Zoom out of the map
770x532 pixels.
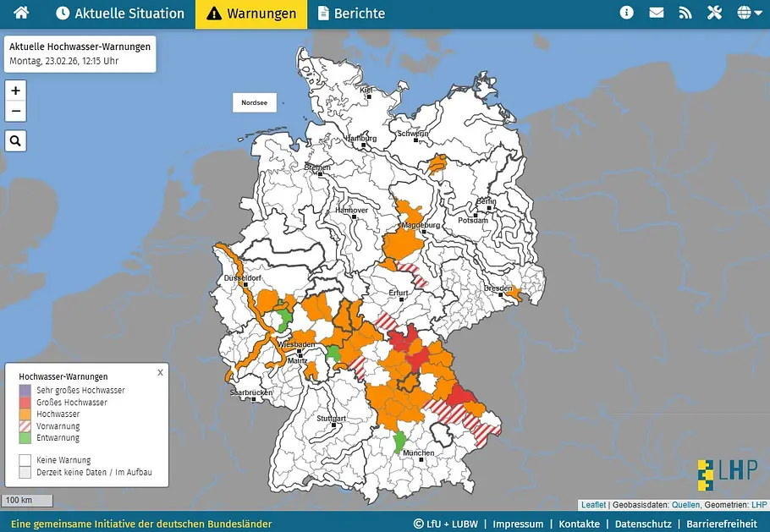(x=16, y=111)
